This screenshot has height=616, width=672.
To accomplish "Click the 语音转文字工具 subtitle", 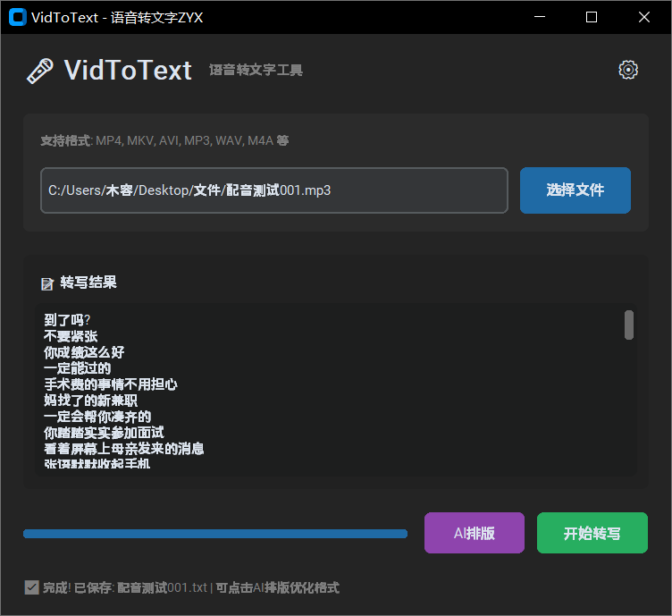I will point(256,70).
